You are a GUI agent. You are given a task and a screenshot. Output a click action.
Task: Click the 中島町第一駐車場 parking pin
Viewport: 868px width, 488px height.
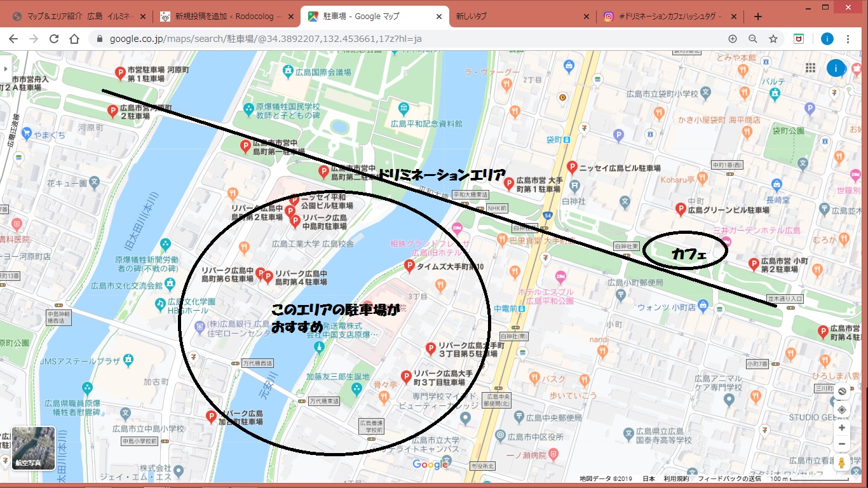(245, 146)
